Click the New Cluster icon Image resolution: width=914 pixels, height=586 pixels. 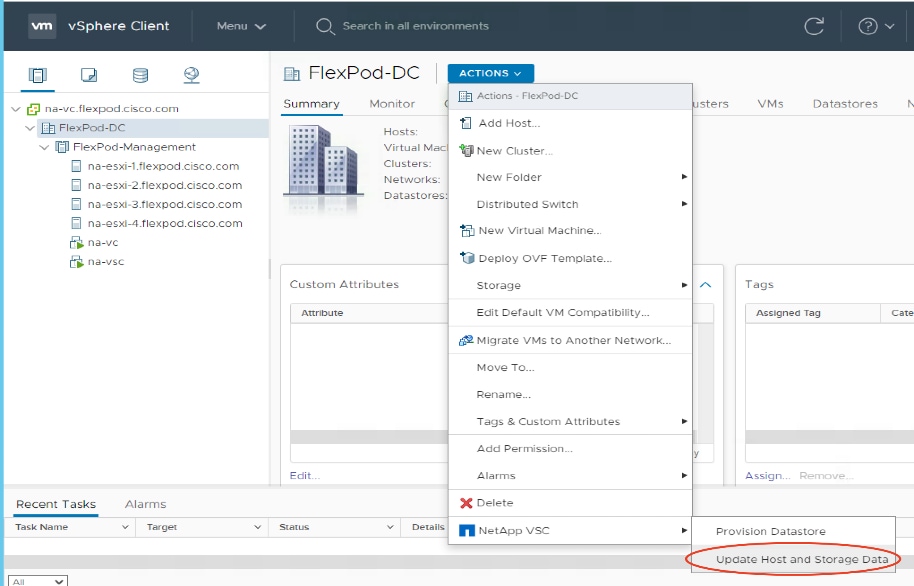click(466, 150)
